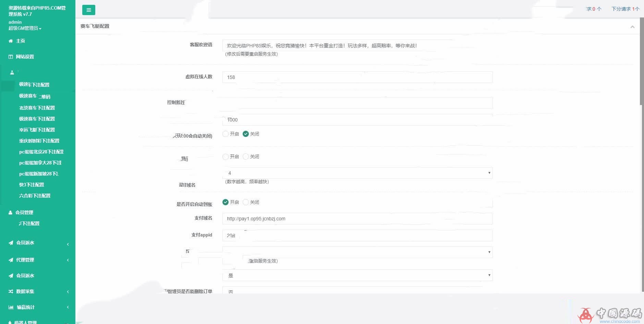Click the paper plane icon beside 代理管理
Screen dimensions: 644x324
point(11,260)
